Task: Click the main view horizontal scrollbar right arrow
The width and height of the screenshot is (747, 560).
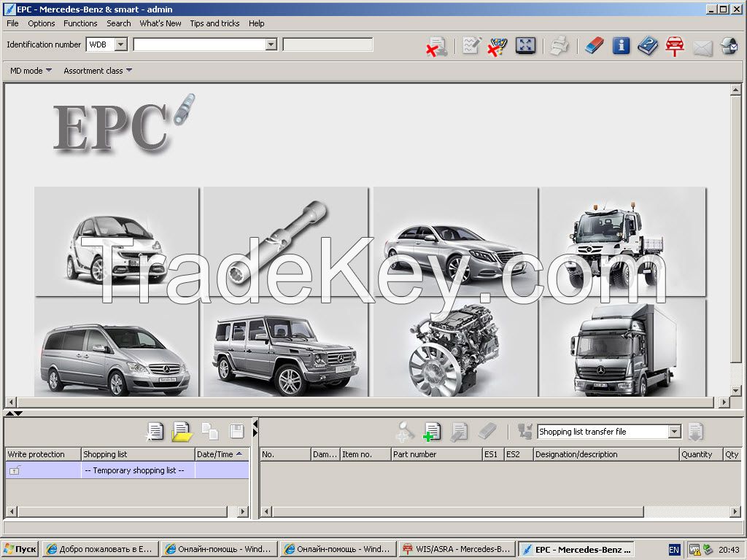Action: click(724, 402)
